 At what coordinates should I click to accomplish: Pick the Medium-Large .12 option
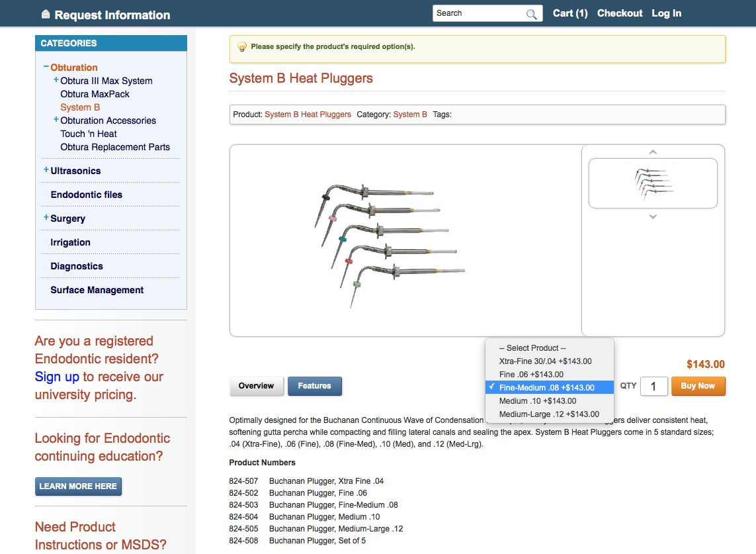click(550, 414)
